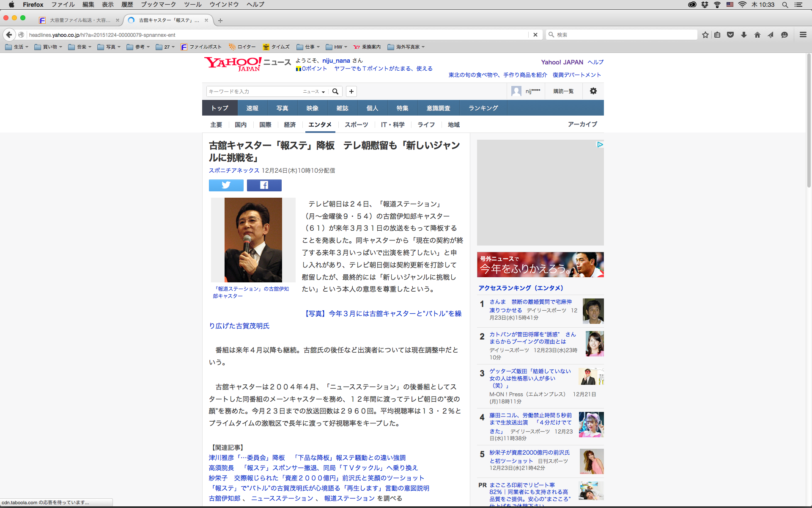Image resolution: width=812 pixels, height=508 pixels.
Task: Click the plus icon beside search box
Action: pos(351,91)
